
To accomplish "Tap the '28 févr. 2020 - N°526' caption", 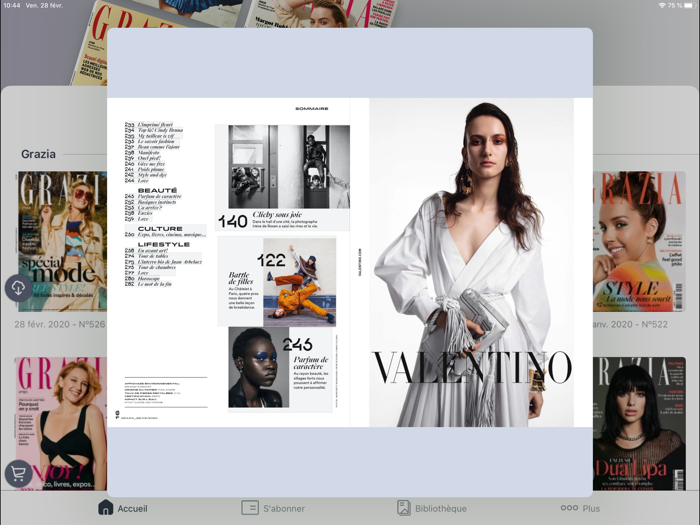I will point(60,324).
